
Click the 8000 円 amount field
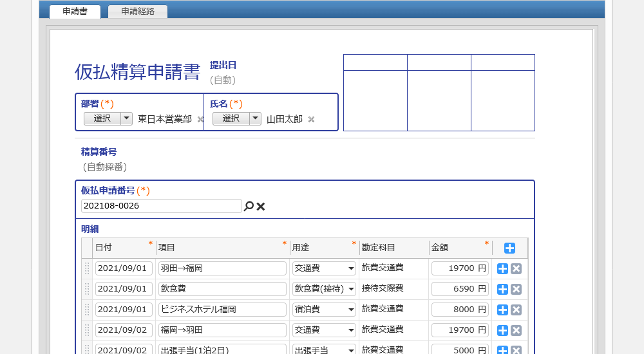click(459, 310)
